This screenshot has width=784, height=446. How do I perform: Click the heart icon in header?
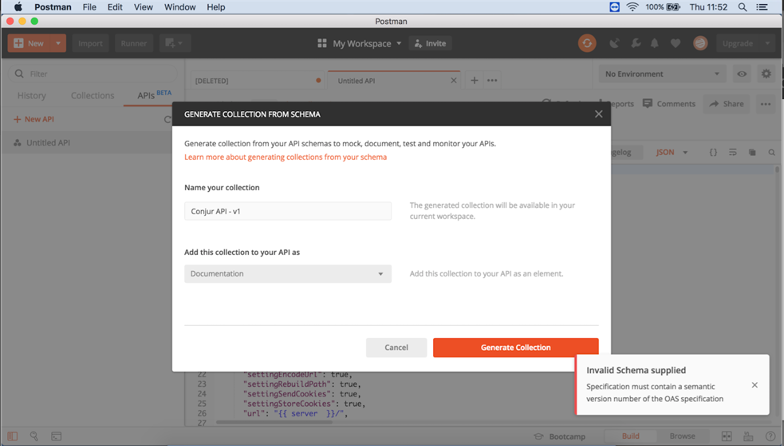[x=676, y=43]
